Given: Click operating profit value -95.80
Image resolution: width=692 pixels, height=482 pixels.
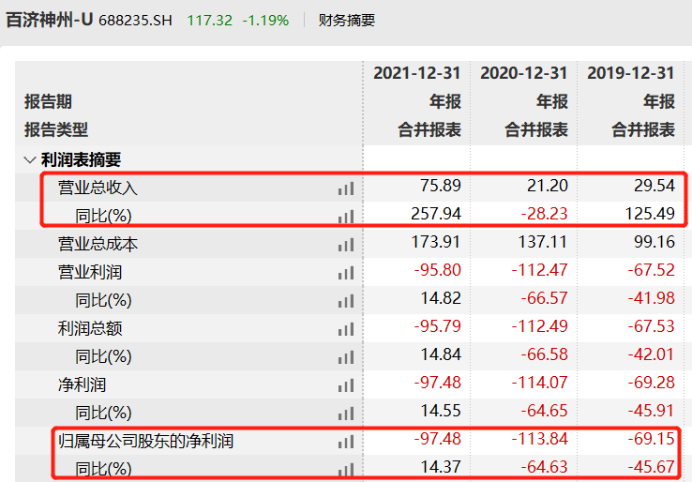Looking at the screenshot, I should pos(437,270).
